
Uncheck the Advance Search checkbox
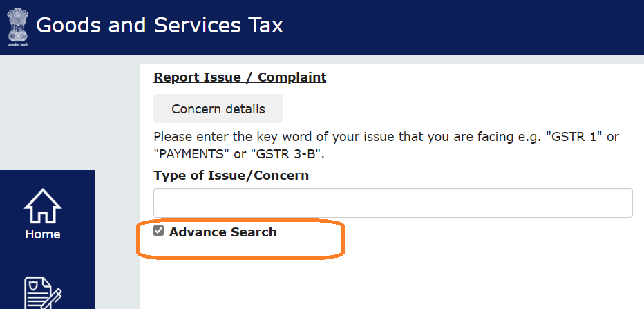pos(158,231)
